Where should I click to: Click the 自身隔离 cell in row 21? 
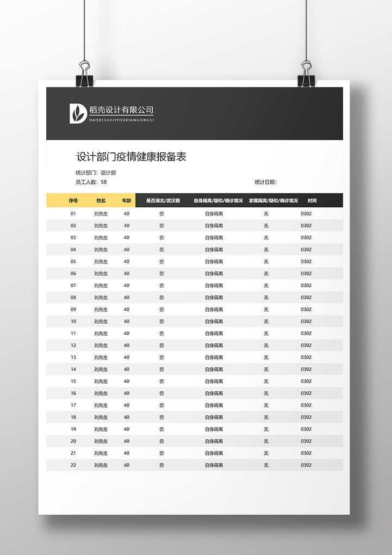[x=214, y=453]
